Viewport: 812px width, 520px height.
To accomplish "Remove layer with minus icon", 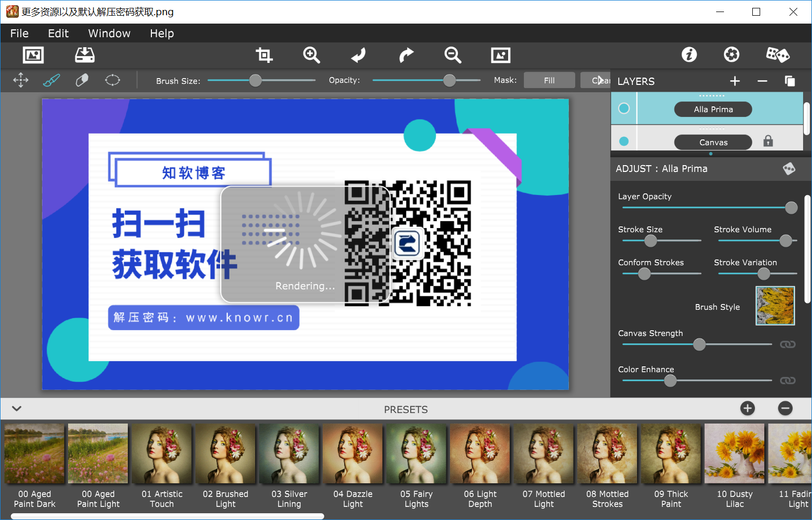I will (762, 81).
